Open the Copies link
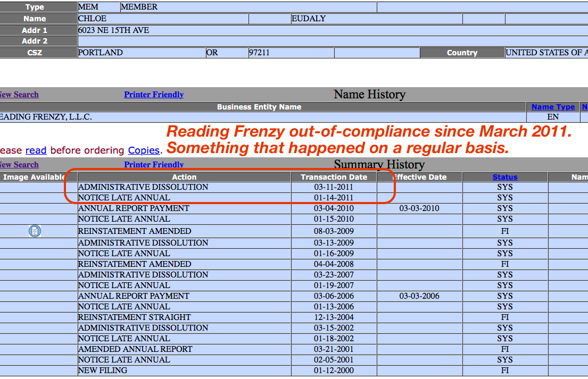 coord(144,150)
